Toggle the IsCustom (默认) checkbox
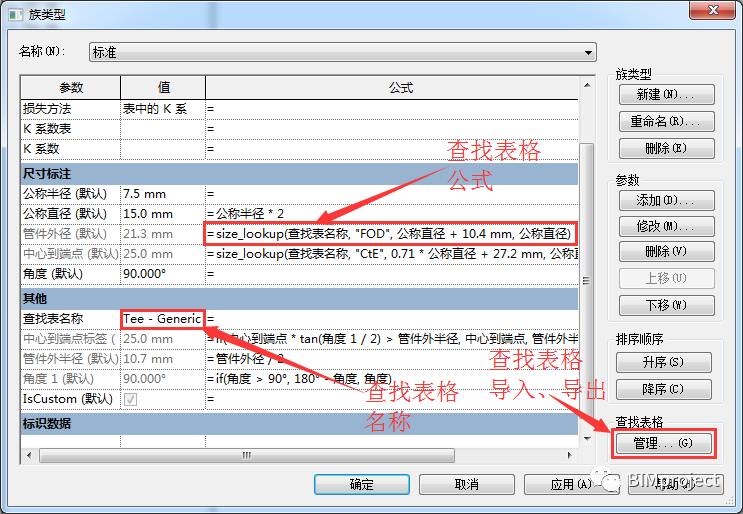743x514 pixels. 130,399
